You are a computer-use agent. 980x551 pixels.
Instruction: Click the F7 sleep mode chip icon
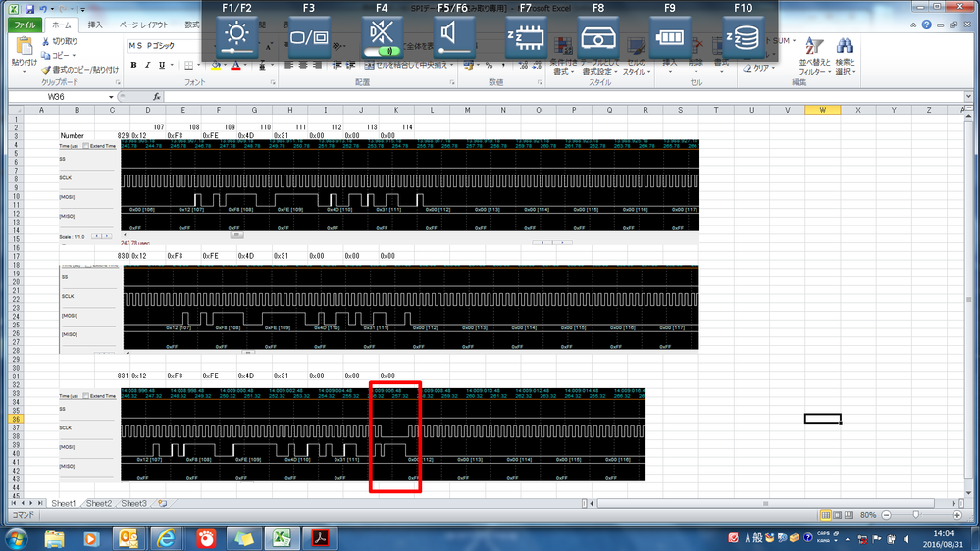coord(526,37)
